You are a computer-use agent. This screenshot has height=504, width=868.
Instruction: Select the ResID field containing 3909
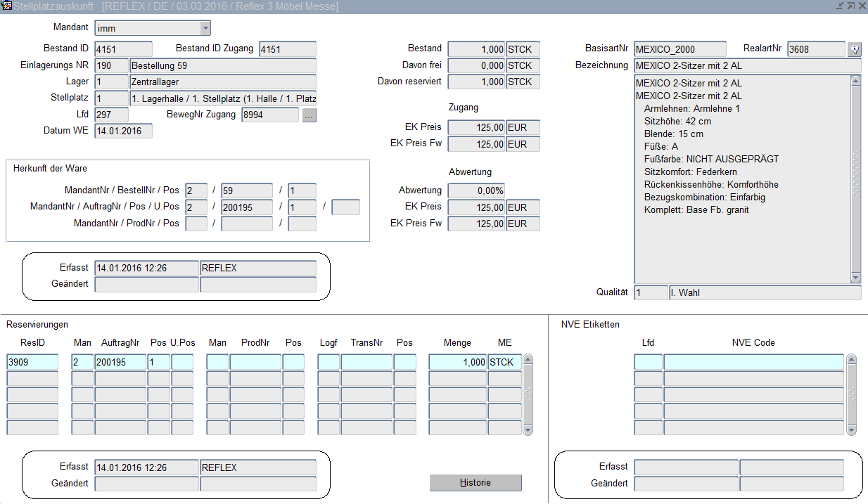(32, 362)
